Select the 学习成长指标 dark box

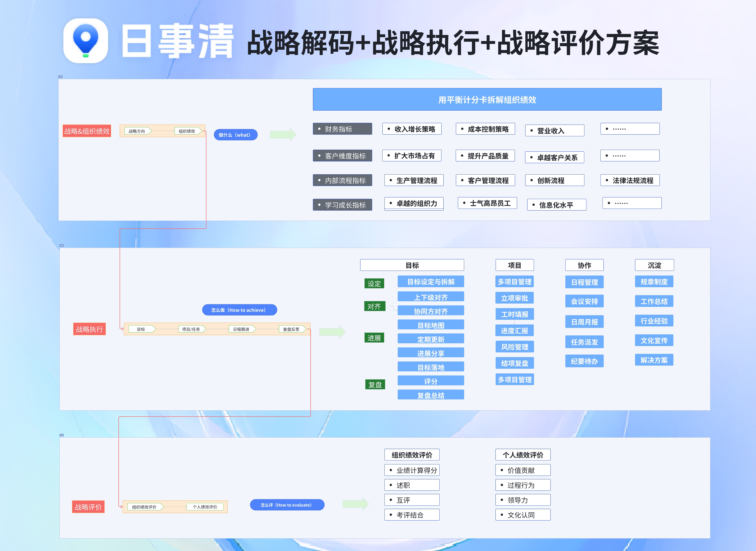342,205
